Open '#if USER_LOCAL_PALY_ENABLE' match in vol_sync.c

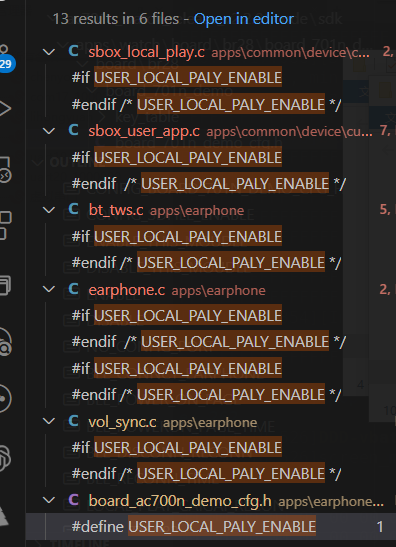[x=177, y=448]
